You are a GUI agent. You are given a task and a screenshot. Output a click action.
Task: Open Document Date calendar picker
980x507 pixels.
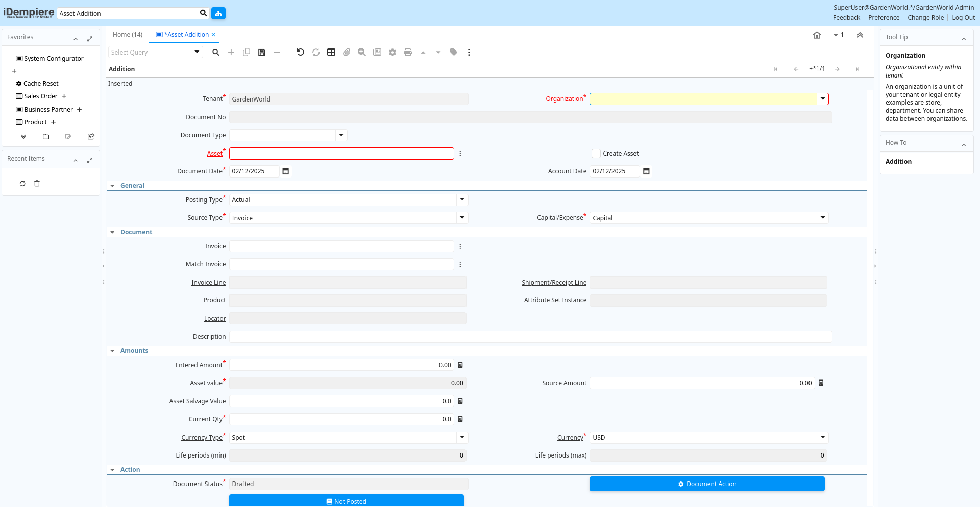pos(286,171)
